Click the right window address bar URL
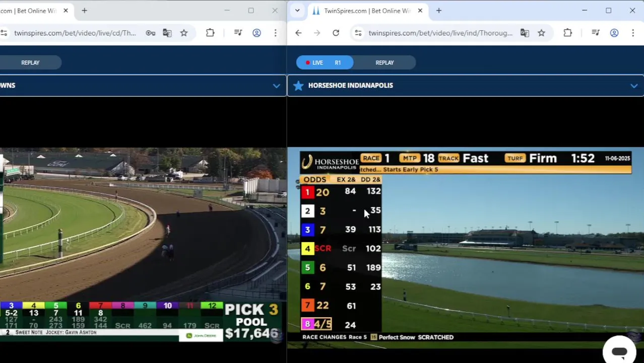Image resolution: width=644 pixels, height=363 pixels. [x=440, y=33]
